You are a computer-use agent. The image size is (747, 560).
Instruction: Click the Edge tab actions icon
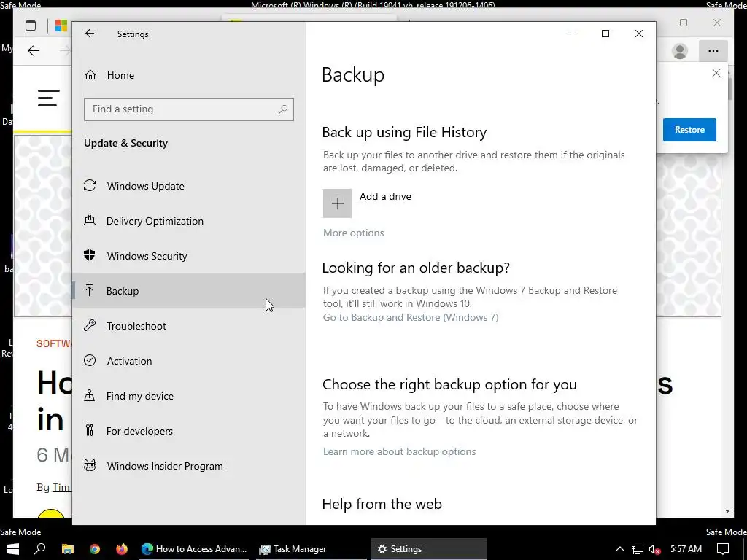click(31, 26)
